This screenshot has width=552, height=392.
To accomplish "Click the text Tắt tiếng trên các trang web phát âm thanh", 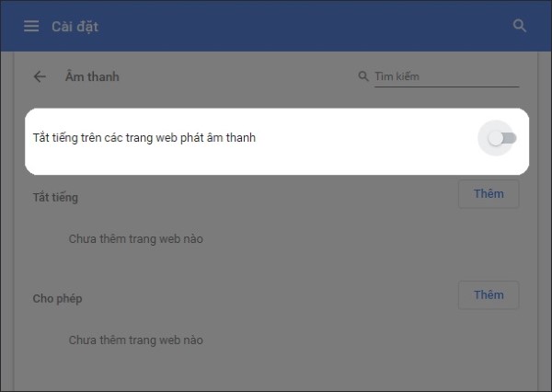I will [x=144, y=138].
